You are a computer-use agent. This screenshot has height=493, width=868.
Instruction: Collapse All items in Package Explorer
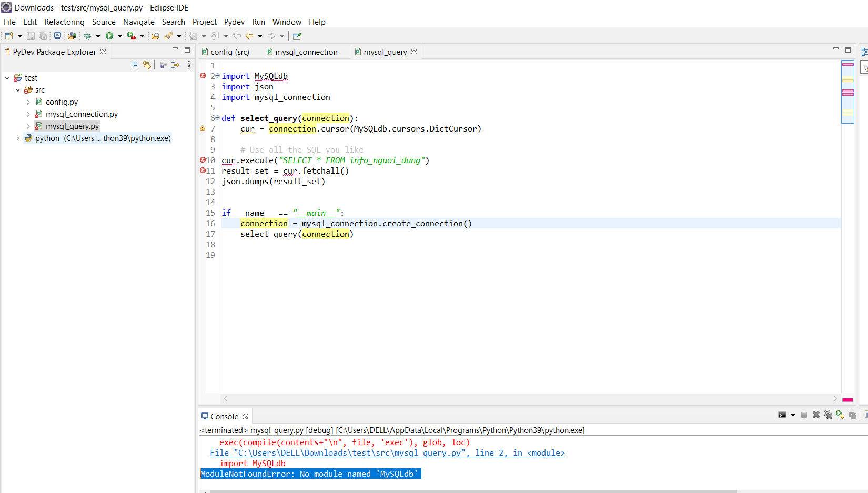pos(135,65)
